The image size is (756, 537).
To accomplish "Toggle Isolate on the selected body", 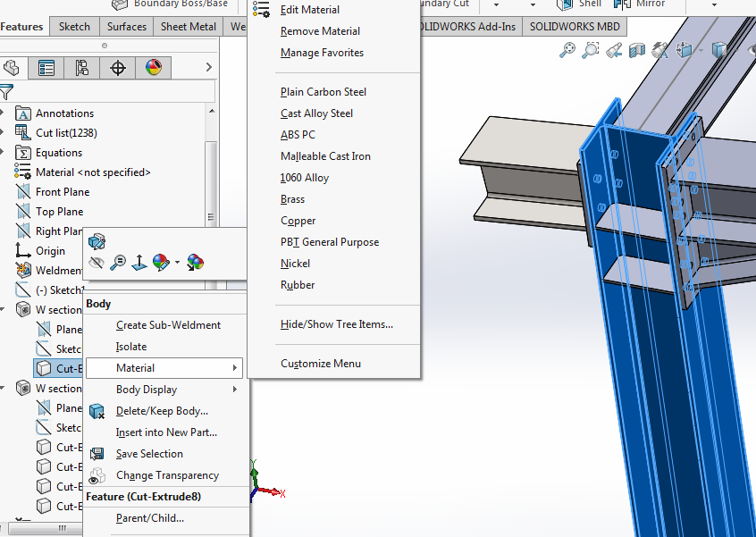I will 130,346.
